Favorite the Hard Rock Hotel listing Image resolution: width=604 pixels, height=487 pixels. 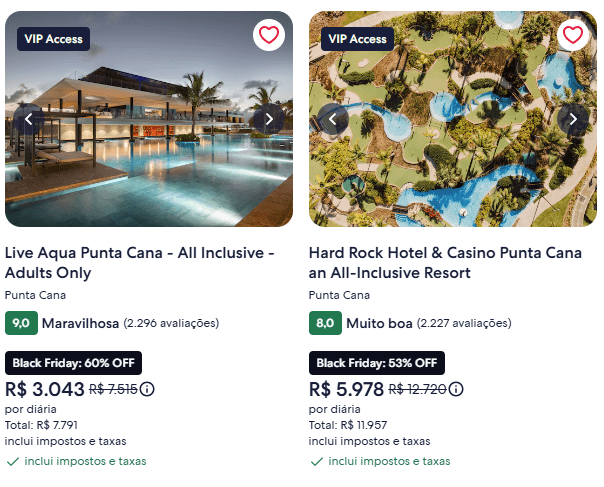(572, 36)
